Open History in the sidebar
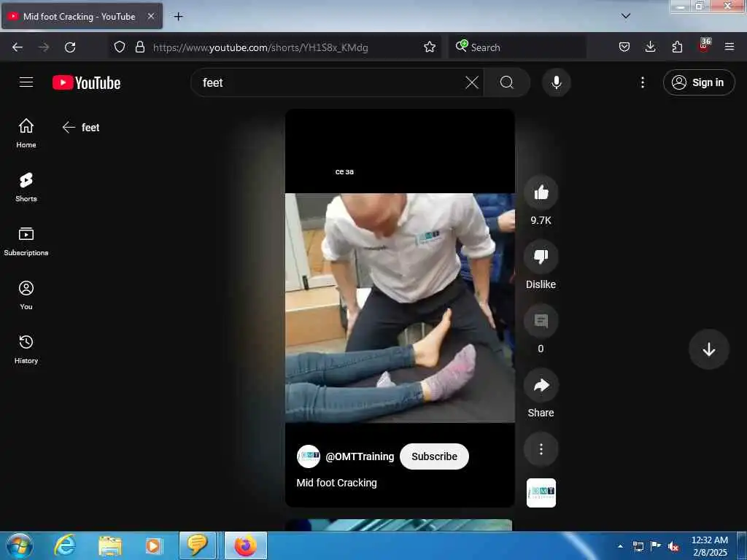The image size is (747, 560). [x=26, y=349]
